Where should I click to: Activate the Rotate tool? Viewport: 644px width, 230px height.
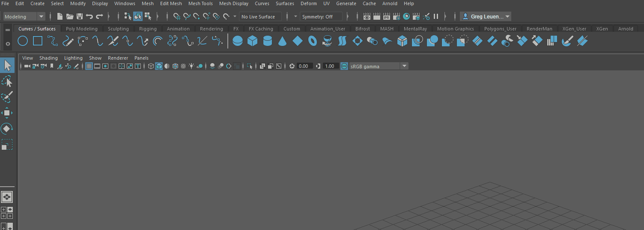click(7, 129)
